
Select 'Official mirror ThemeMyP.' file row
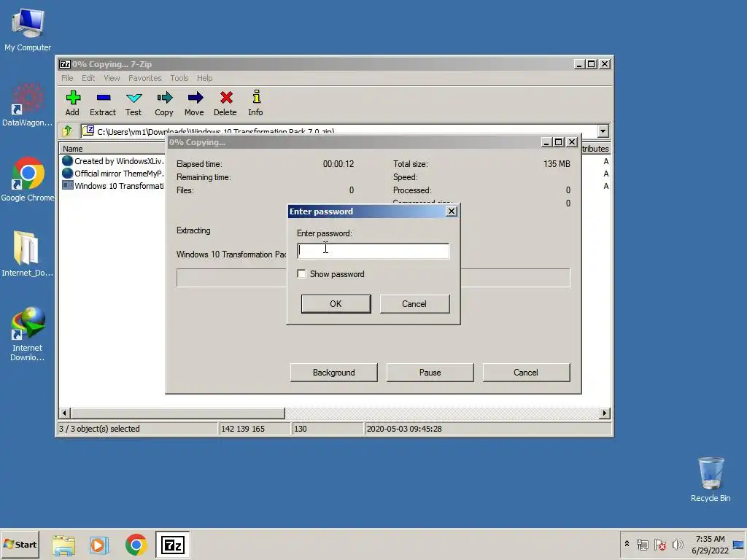pos(113,174)
